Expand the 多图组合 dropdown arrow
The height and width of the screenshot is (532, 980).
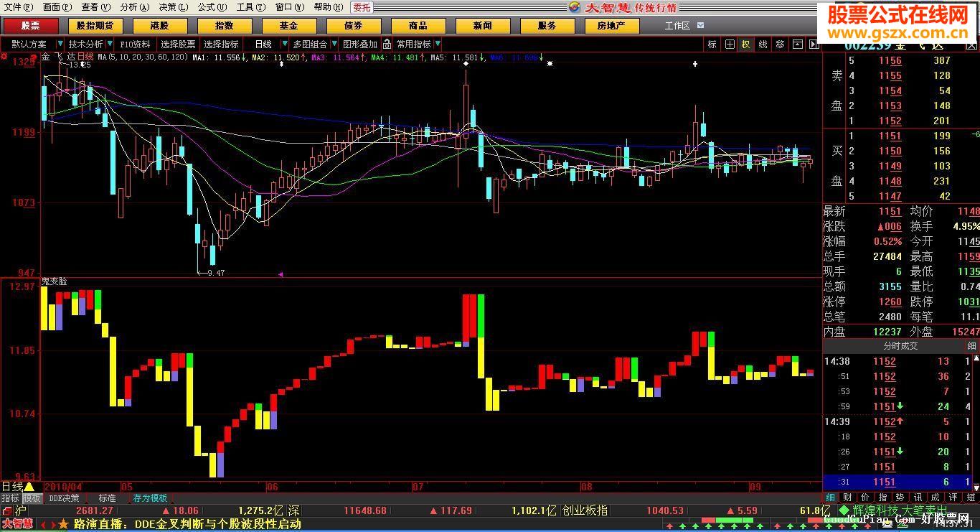coord(333,45)
